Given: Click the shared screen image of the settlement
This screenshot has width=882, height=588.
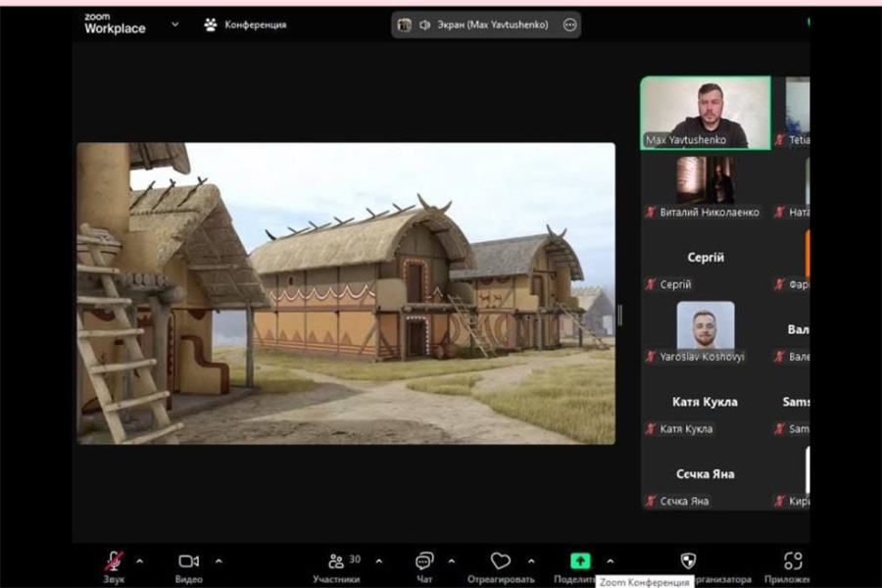Looking at the screenshot, I should (x=346, y=293).
